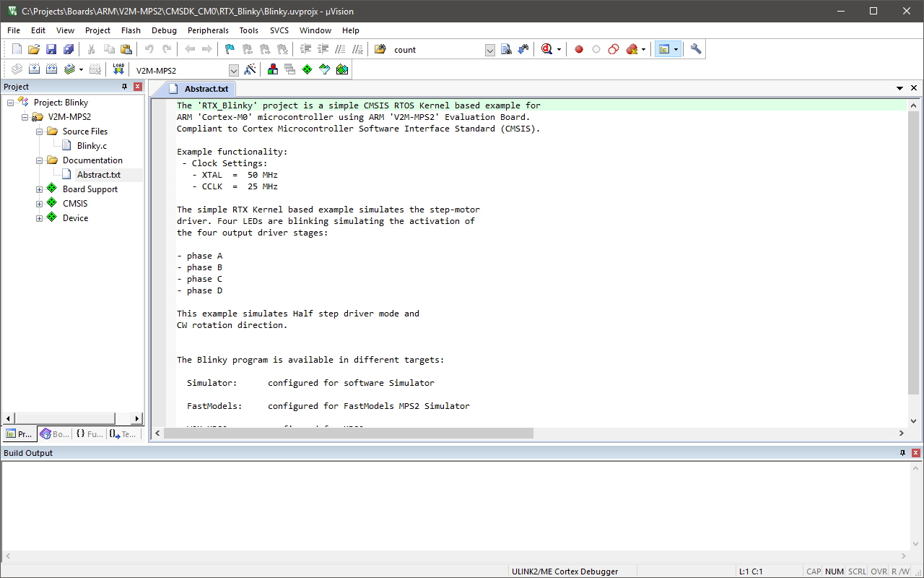The height and width of the screenshot is (578, 924).
Task: Click the Navigate Forwards arrow
Action: pyautogui.click(x=207, y=49)
